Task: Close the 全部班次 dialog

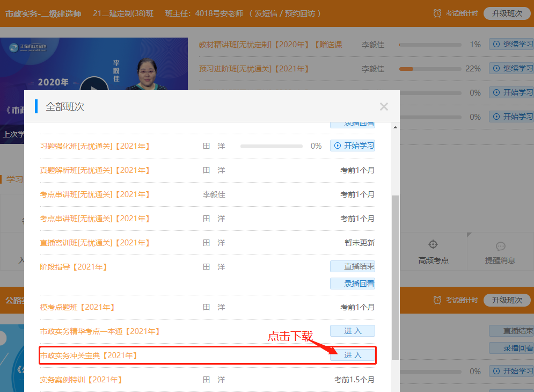Action: pos(384,106)
